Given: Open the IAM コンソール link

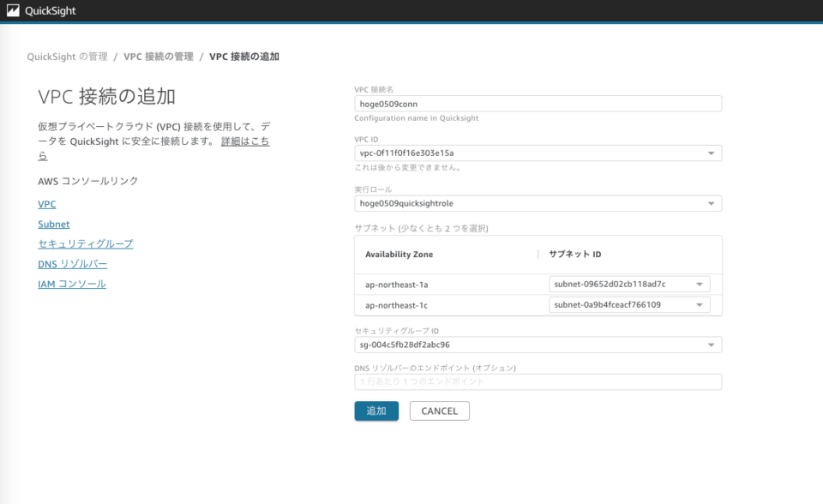Looking at the screenshot, I should [72, 284].
